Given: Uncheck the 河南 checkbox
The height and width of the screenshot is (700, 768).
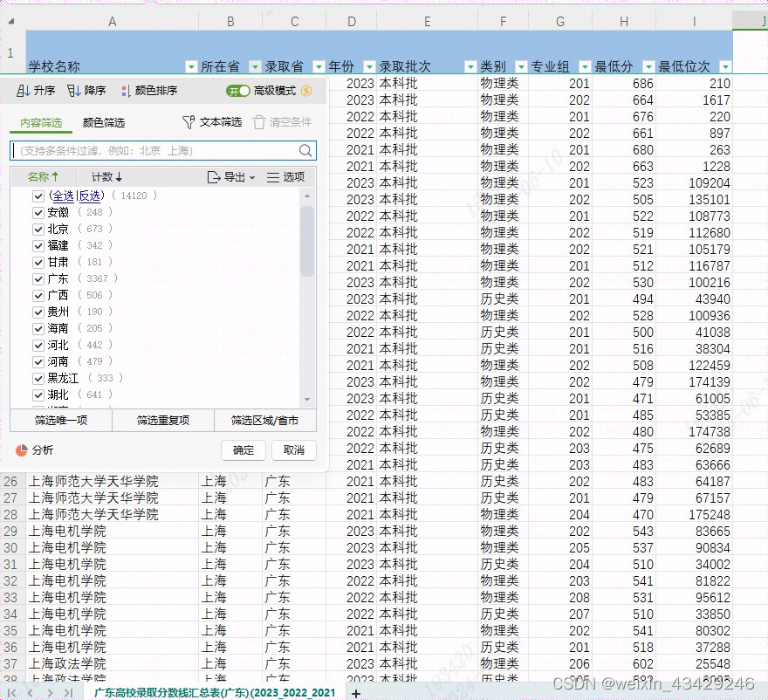Looking at the screenshot, I should tap(38, 362).
